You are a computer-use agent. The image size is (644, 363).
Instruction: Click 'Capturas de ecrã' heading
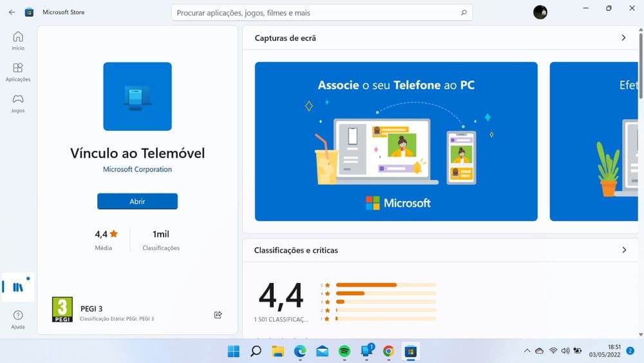click(285, 38)
